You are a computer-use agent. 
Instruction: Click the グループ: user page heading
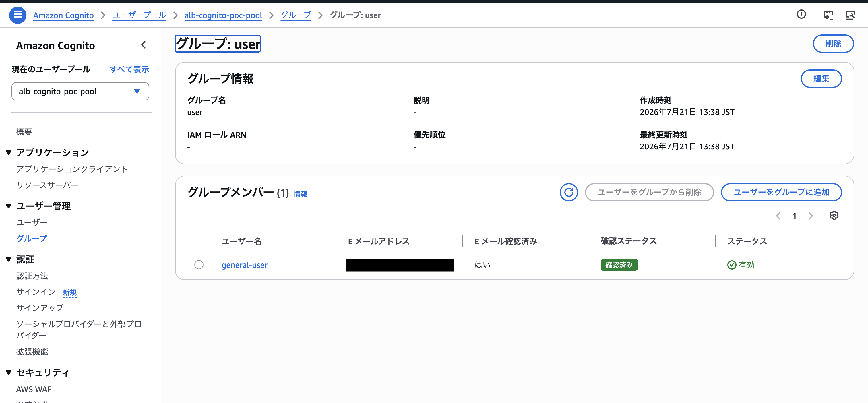(218, 44)
